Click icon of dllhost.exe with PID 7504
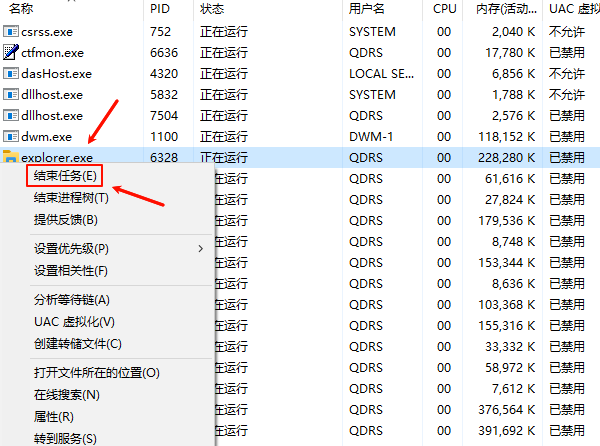The height and width of the screenshot is (446, 600). (x=12, y=115)
